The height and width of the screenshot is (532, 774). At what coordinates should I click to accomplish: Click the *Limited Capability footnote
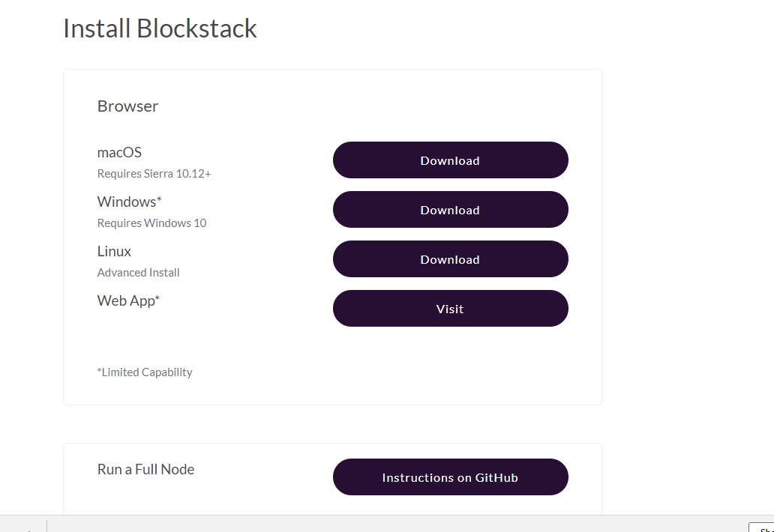(145, 372)
